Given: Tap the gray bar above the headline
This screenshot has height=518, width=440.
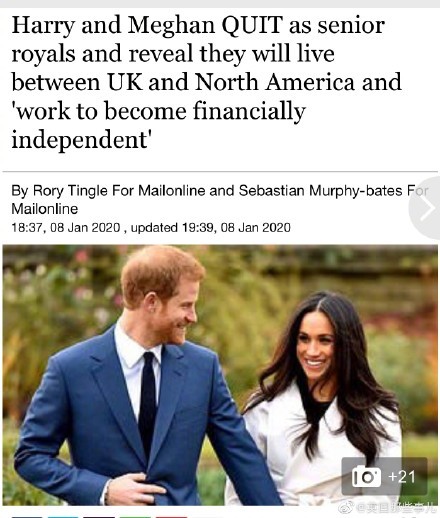Looking at the screenshot, I should coord(220,4).
